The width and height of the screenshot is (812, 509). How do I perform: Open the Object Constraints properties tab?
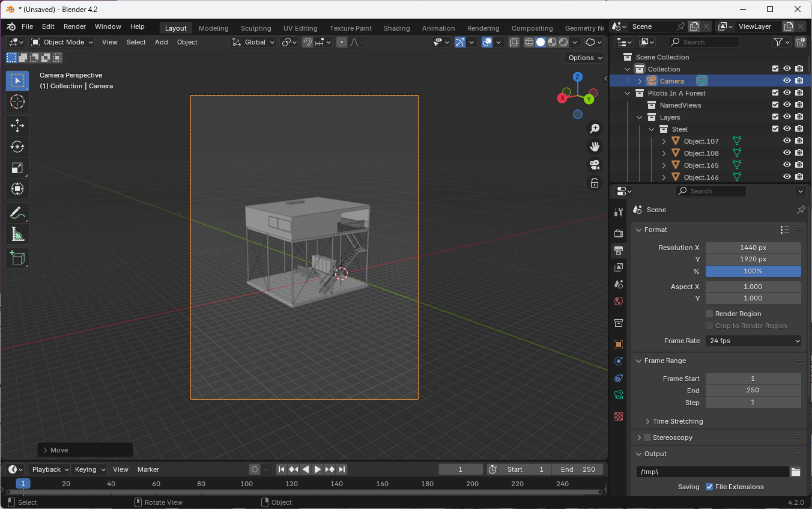click(x=619, y=378)
